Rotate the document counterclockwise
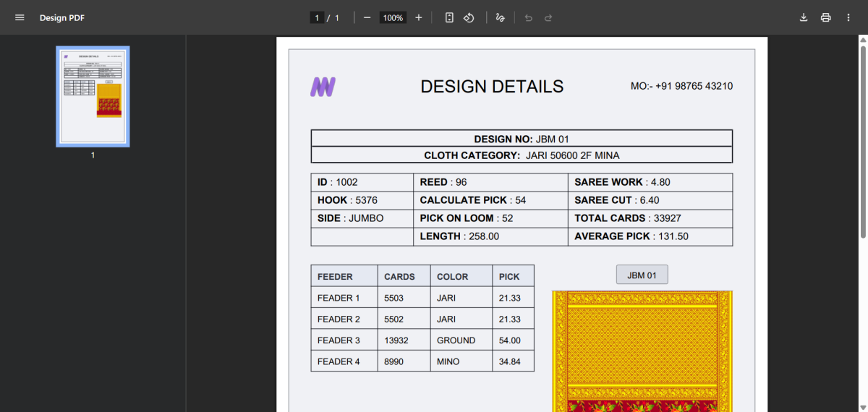 tap(469, 17)
